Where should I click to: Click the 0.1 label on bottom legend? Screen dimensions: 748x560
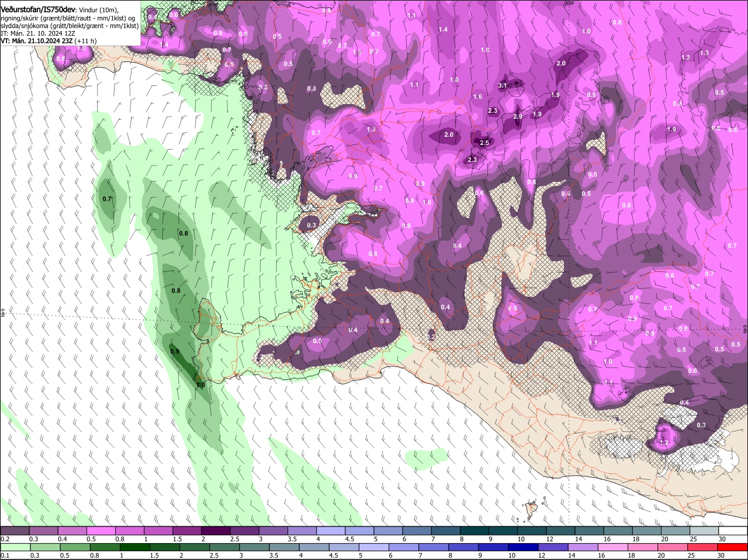coord(5,555)
